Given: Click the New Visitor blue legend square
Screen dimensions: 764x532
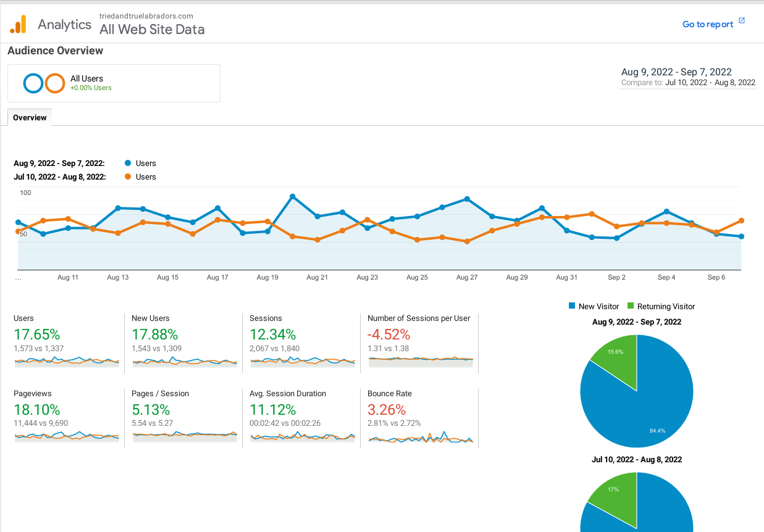Looking at the screenshot, I should (572, 306).
